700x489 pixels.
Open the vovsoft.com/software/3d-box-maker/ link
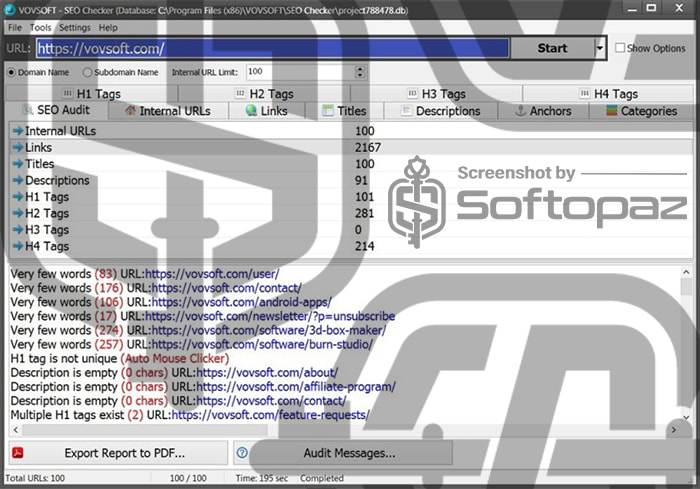pos(269,330)
